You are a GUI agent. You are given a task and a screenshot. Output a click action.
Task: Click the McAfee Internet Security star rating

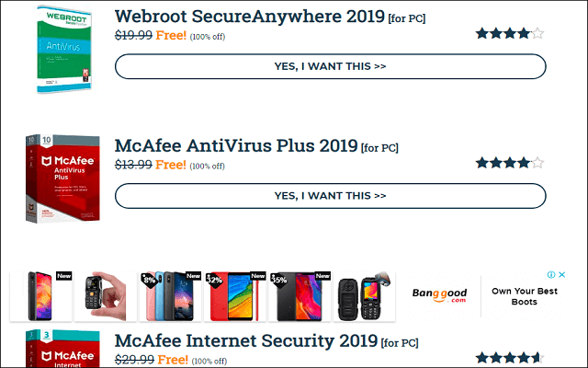point(509,358)
